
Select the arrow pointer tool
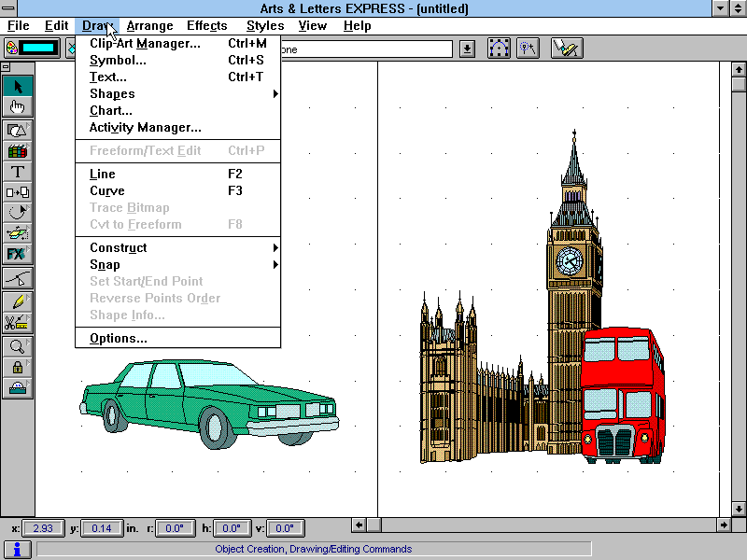click(x=18, y=86)
